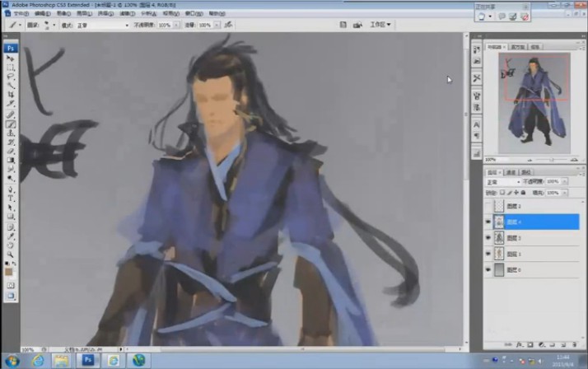Image resolution: width=588 pixels, height=369 pixels.
Task: Hide layer 图层 1
Action: 488,254
